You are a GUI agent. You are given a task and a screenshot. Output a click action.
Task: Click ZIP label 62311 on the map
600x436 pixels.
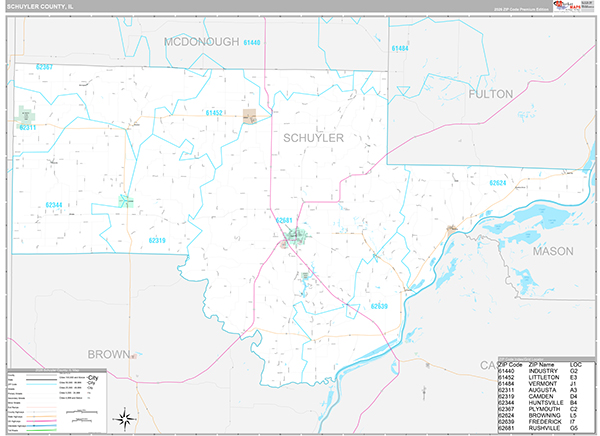tap(28, 127)
